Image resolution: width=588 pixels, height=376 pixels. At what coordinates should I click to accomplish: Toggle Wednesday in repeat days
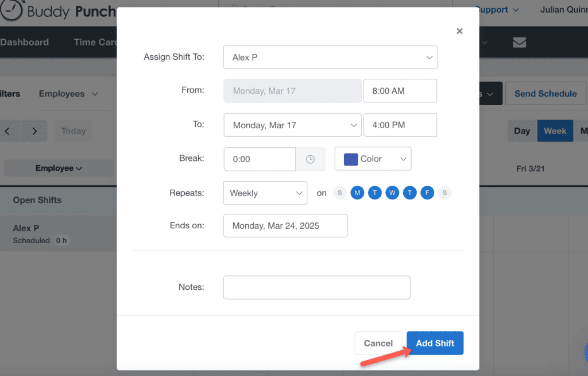(392, 193)
